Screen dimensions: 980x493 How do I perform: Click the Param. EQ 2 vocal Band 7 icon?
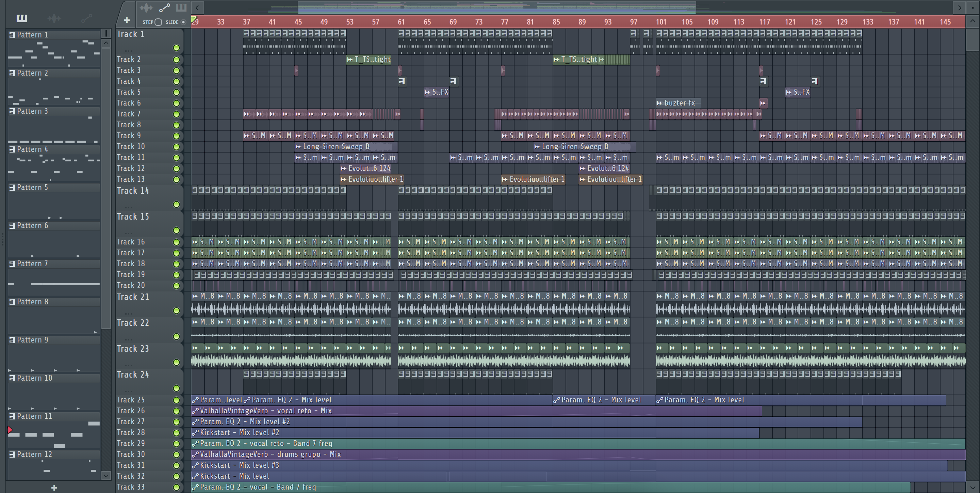(x=195, y=487)
